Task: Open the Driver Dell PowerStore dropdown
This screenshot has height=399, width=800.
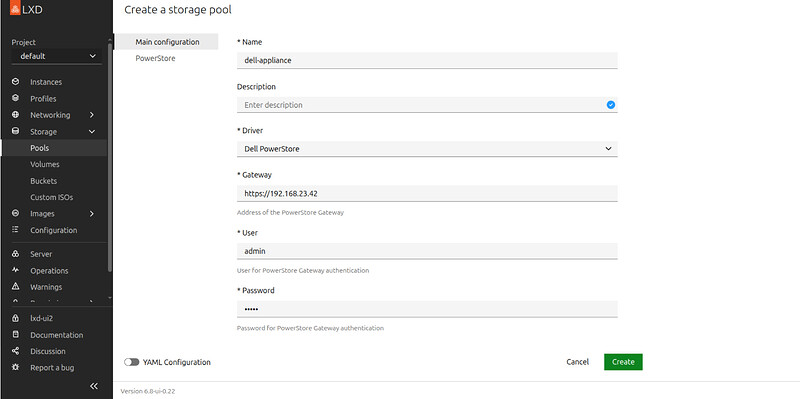Action: click(x=427, y=148)
